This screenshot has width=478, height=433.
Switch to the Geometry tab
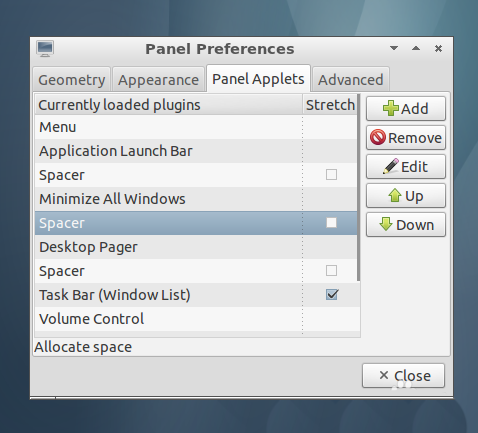point(72,80)
